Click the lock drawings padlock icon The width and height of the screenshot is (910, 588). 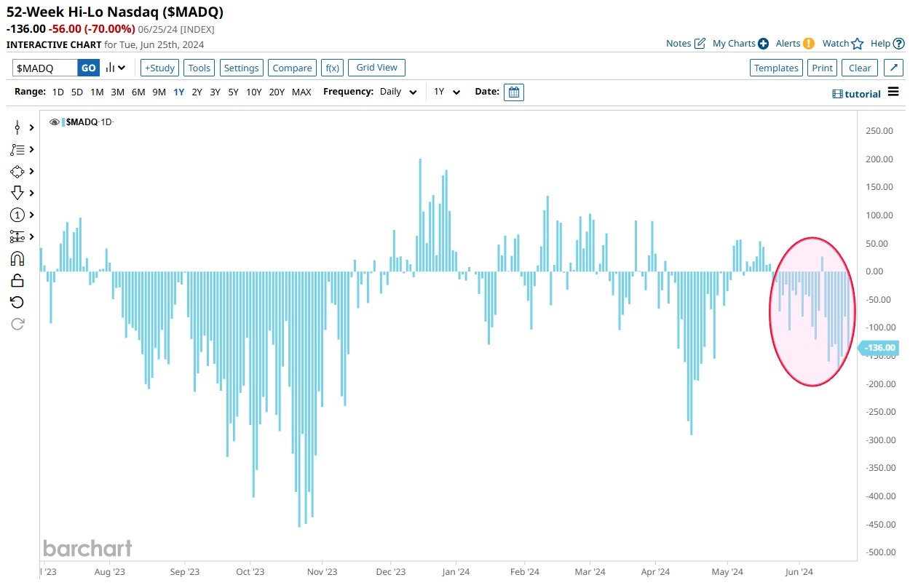point(17,280)
